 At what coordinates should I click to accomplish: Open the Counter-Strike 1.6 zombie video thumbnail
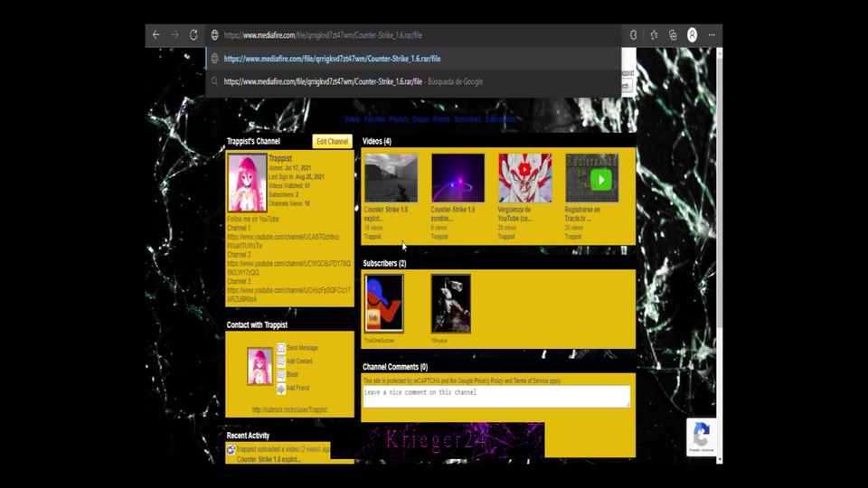coord(458,178)
